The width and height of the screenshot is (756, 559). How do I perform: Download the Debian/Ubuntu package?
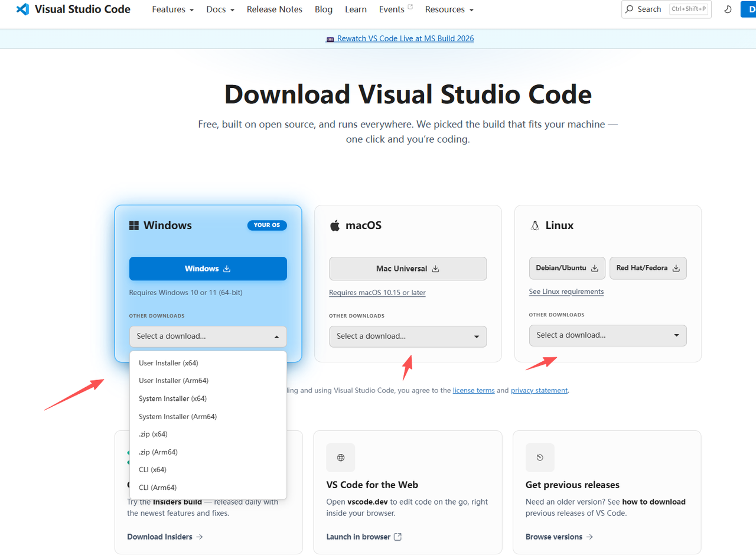(568, 268)
